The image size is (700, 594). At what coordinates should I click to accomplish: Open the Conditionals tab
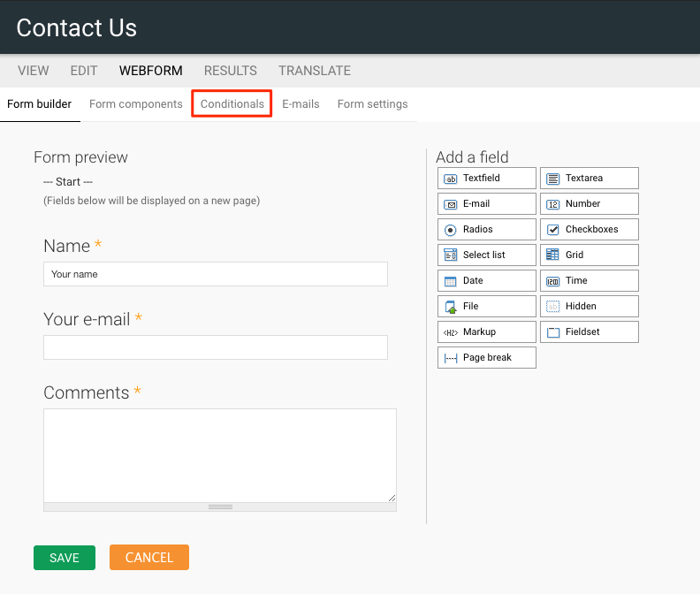pyautogui.click(x=232, y=104)
